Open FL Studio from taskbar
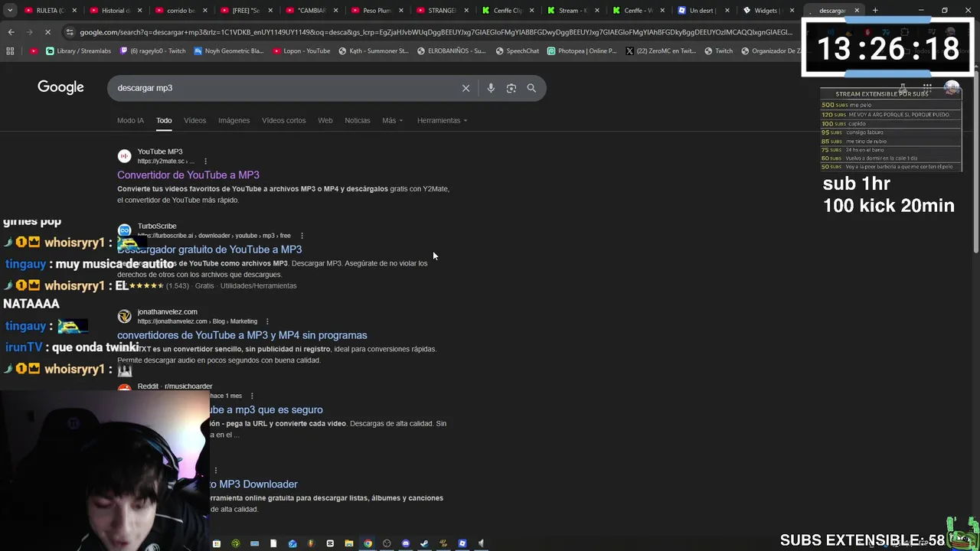The image size is (980, 551). (311, 543)
